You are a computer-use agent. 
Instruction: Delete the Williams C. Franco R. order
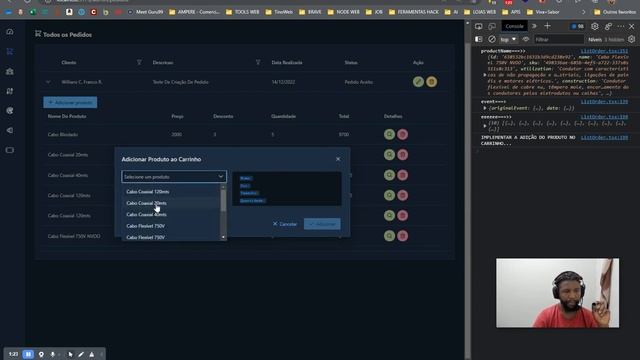click(431, 82)
